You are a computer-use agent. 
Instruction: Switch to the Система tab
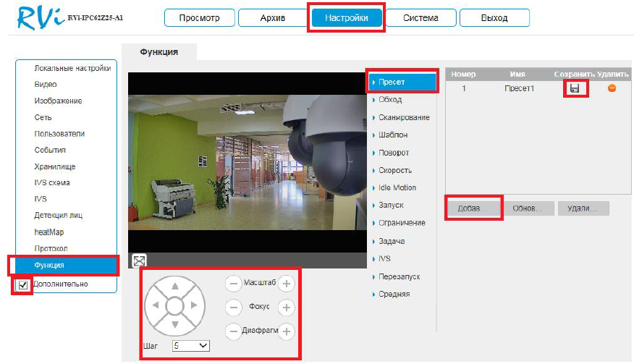(x=420, y=17)
